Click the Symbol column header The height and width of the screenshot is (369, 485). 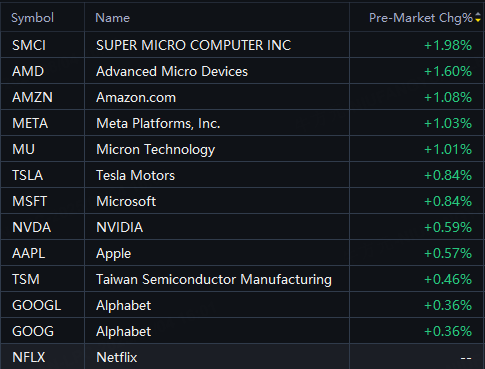(32, 18)
